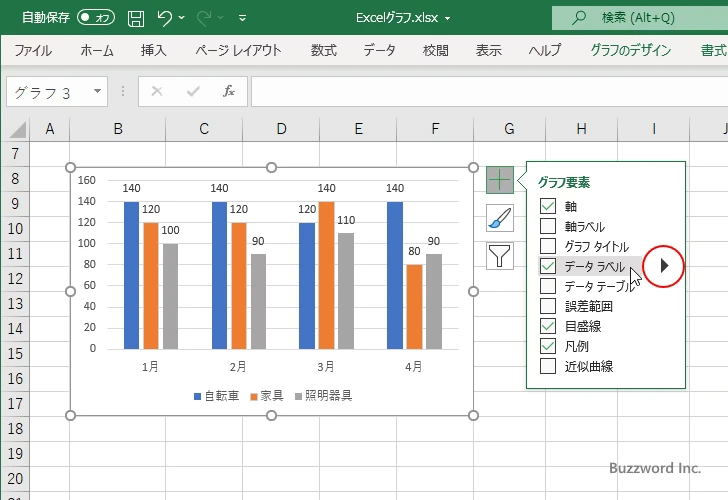Click the 照明器具 legend entry

pos(324,396)
